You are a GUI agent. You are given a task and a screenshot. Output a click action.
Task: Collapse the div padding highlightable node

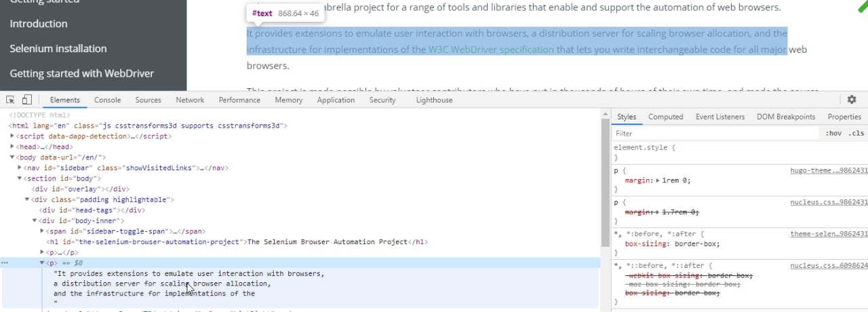(x=27, y=199)
